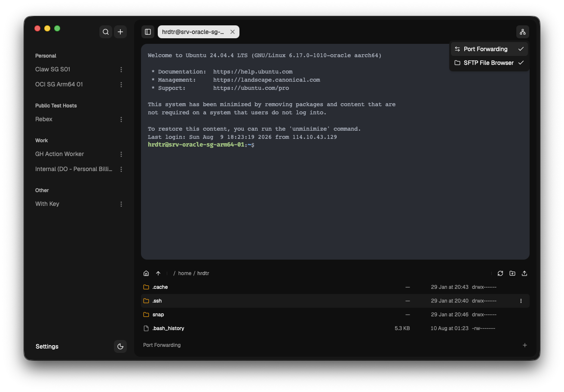Open the .ssh folder

(x=335, y=301)
